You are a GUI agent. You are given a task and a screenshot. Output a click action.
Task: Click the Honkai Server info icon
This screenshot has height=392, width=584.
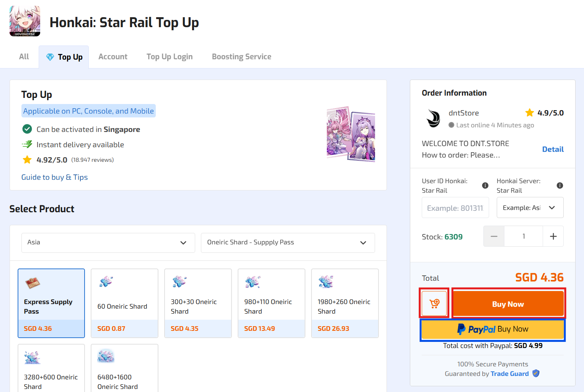560,185
